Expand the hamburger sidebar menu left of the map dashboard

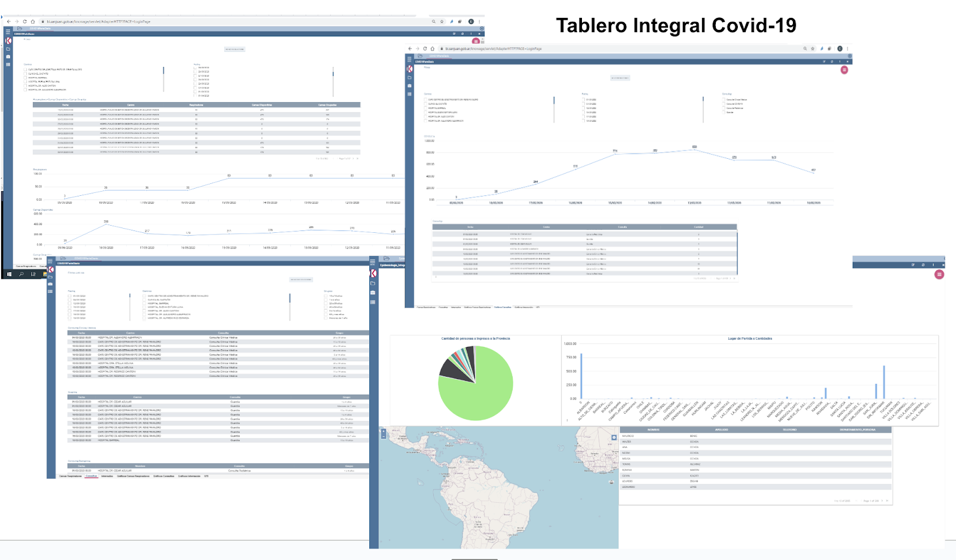[373, 263]
